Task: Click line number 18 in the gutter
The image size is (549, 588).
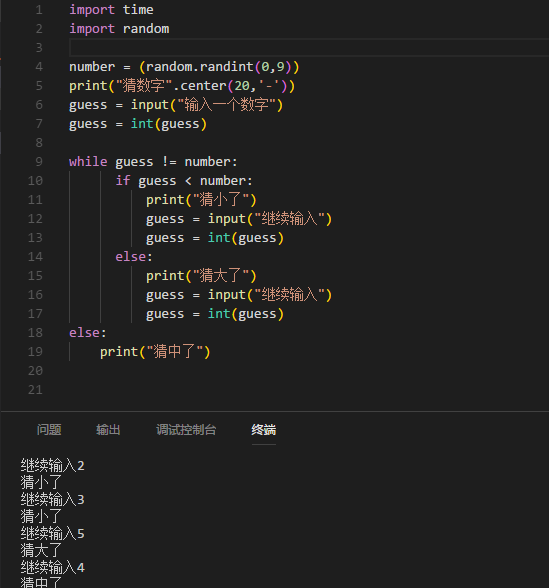Action: (x=35, y=333)
